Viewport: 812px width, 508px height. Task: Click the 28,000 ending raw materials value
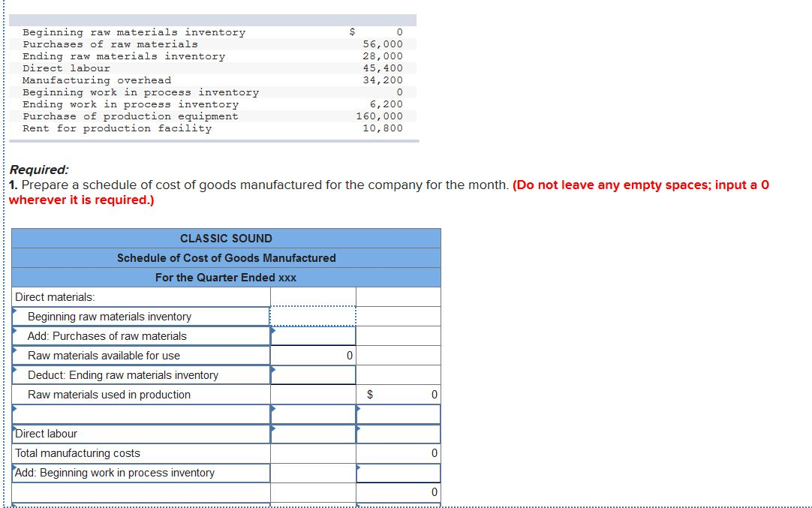pos(383,56)
